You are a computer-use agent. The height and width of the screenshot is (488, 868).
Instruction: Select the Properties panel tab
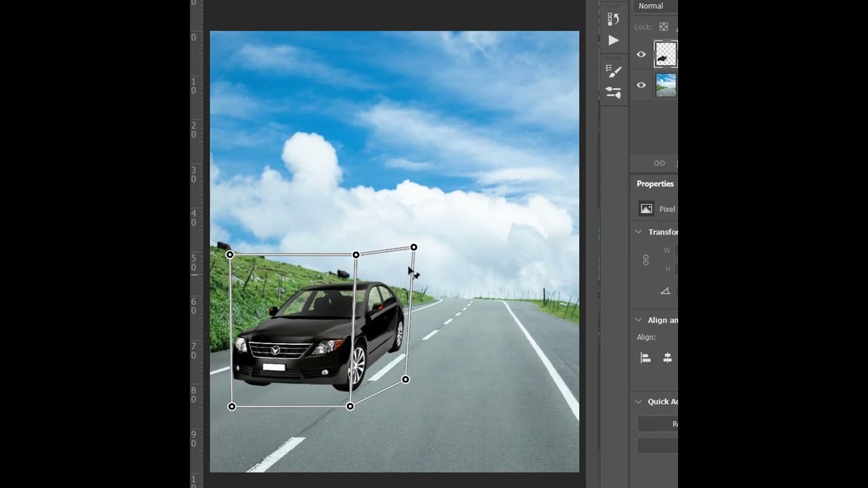point(655,184)
